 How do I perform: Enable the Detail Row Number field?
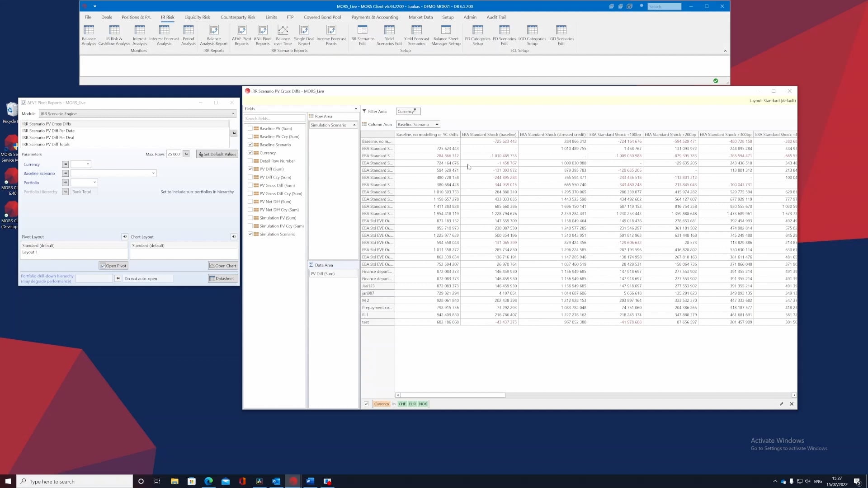(250, 161)
